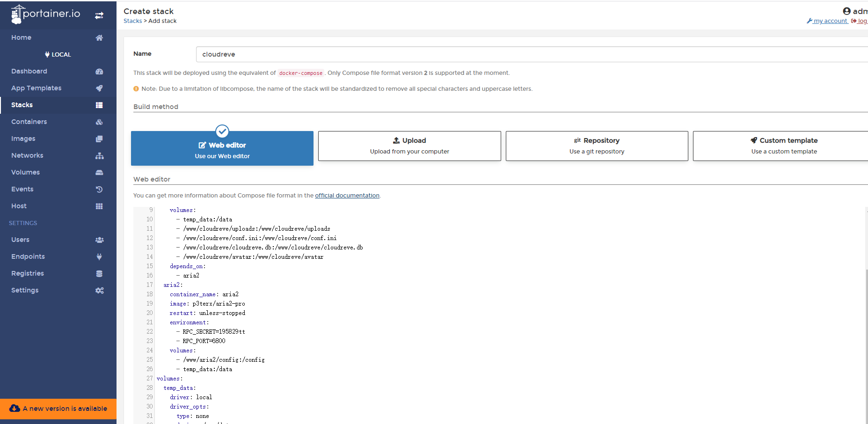
Task: Select the Upload build method option
Action: (409, 146)
